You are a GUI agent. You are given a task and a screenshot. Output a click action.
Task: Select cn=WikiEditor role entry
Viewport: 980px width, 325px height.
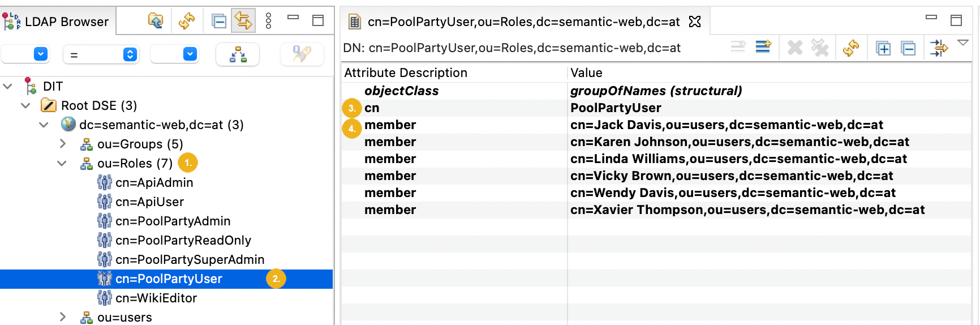[156, 298]
